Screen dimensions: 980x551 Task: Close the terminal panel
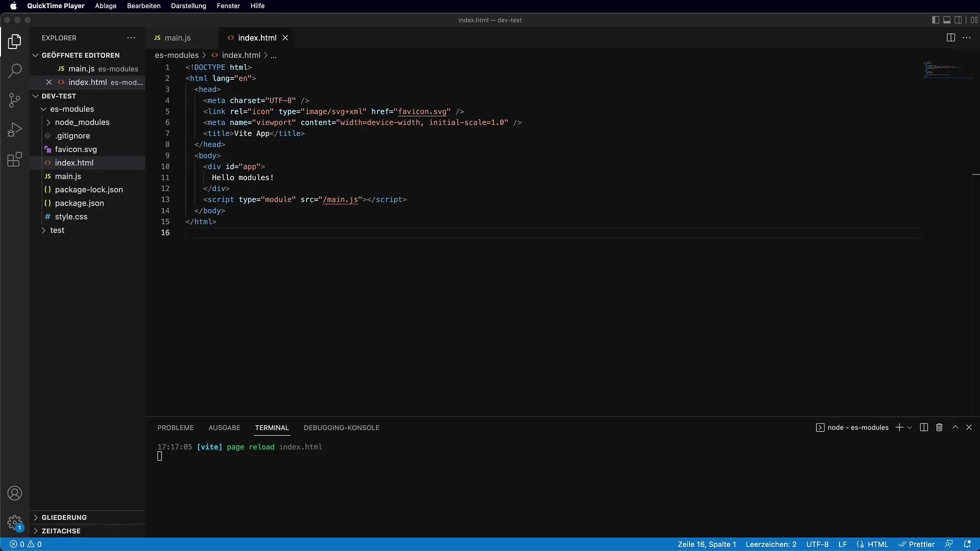969,428
